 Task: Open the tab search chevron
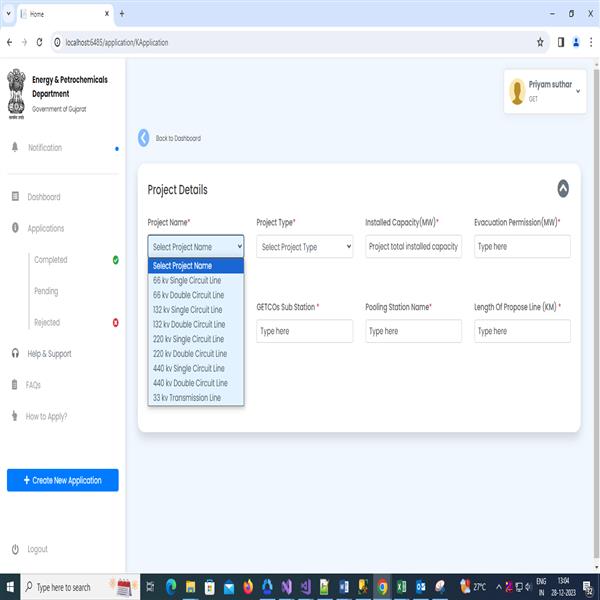click(x=8, y=14)
